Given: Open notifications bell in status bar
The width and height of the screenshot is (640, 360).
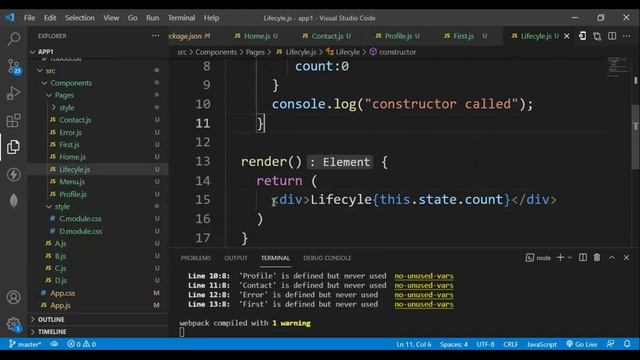Looking at the screenshot, I should [627, 344].
